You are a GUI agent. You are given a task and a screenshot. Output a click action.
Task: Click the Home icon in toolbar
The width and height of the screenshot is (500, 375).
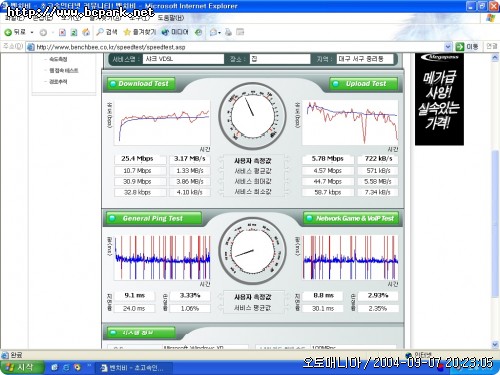(x=86, y=32)
